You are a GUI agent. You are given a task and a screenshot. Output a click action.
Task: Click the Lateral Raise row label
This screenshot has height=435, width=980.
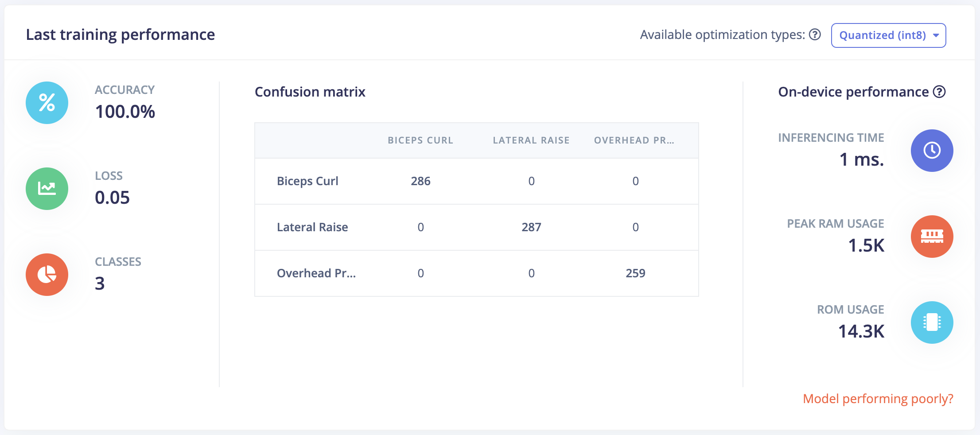tap(312, 227)
